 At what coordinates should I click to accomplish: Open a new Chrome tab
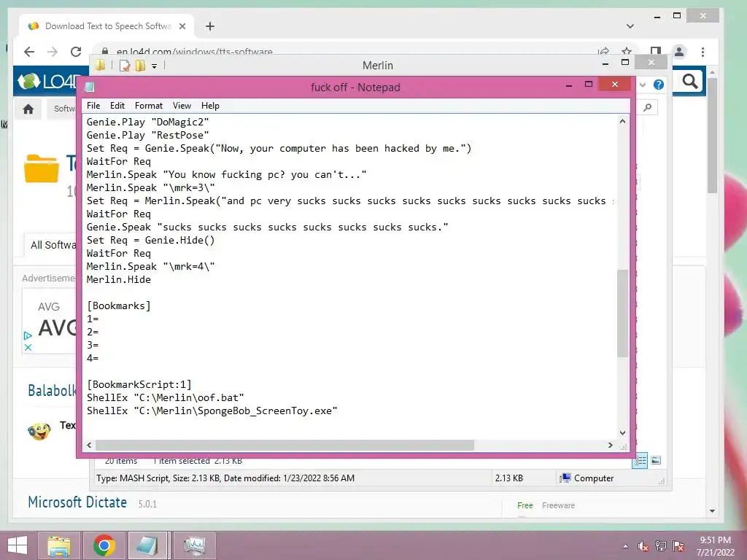point(210,26)
